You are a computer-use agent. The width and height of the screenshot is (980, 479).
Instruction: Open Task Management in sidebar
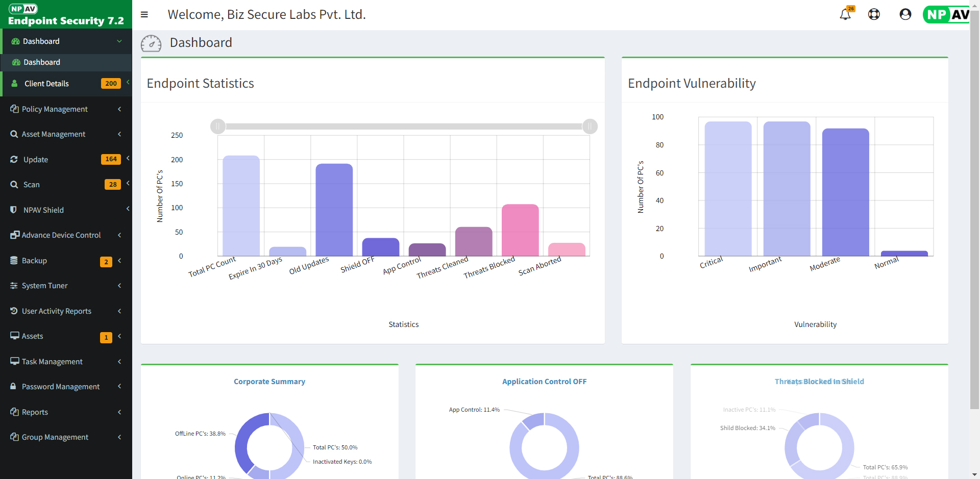click(52, 362)
